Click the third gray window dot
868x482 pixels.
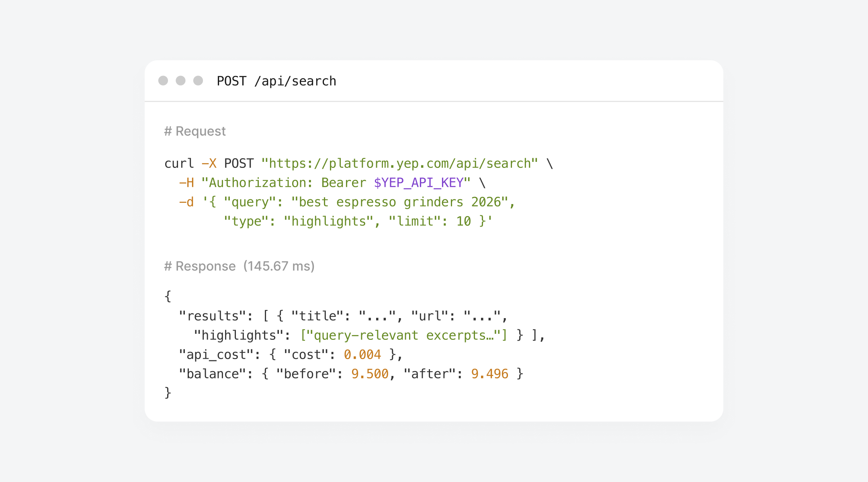point(198,81)
